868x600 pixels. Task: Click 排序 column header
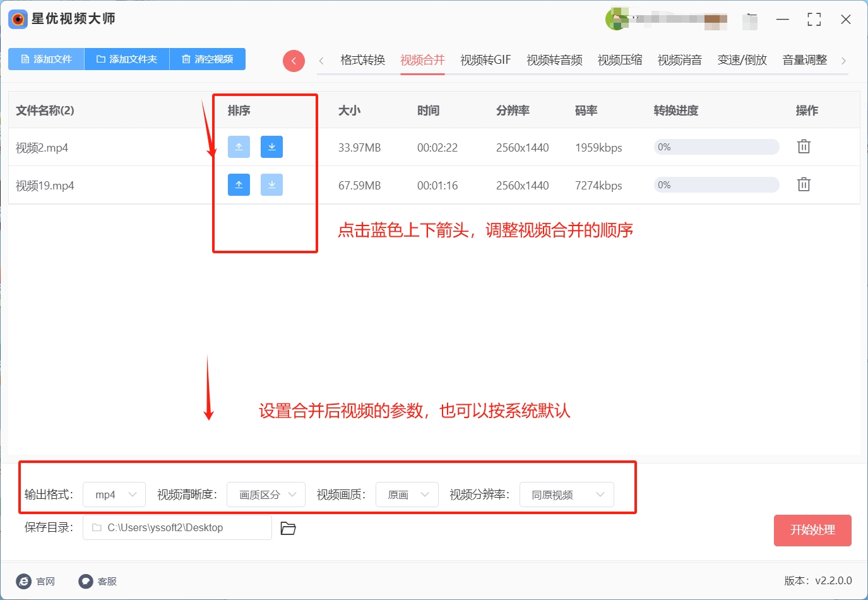(239, 111)
